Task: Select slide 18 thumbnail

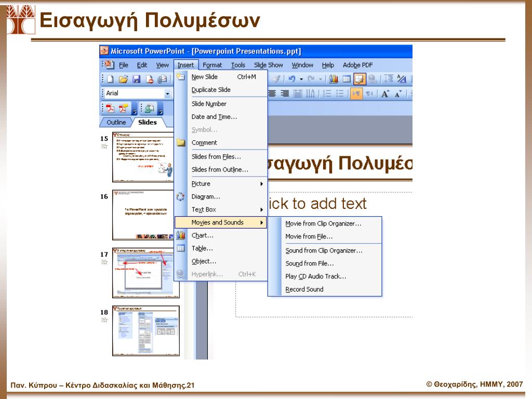Action: click(x=146, y=331)
